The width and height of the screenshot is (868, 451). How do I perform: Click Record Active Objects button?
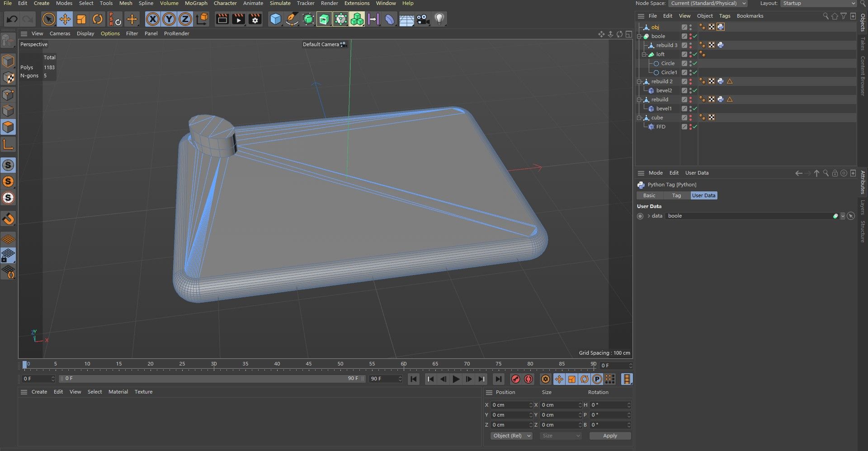coord(516,379)
